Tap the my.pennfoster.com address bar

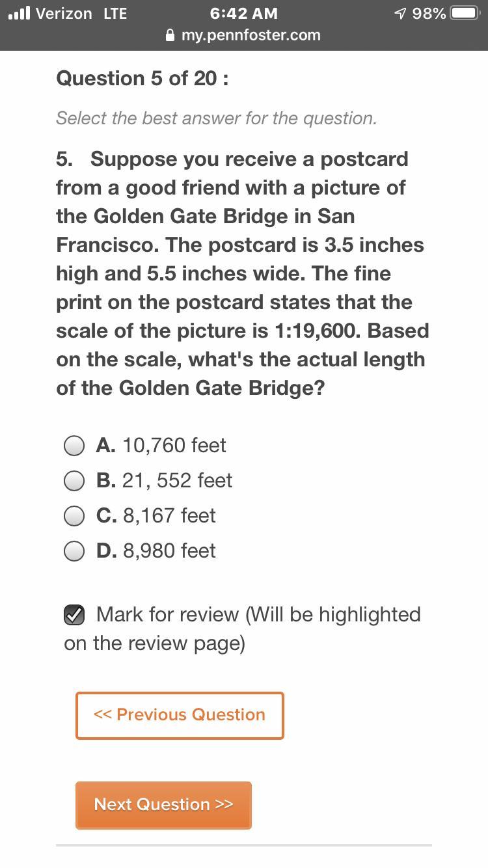coord(243,35)
